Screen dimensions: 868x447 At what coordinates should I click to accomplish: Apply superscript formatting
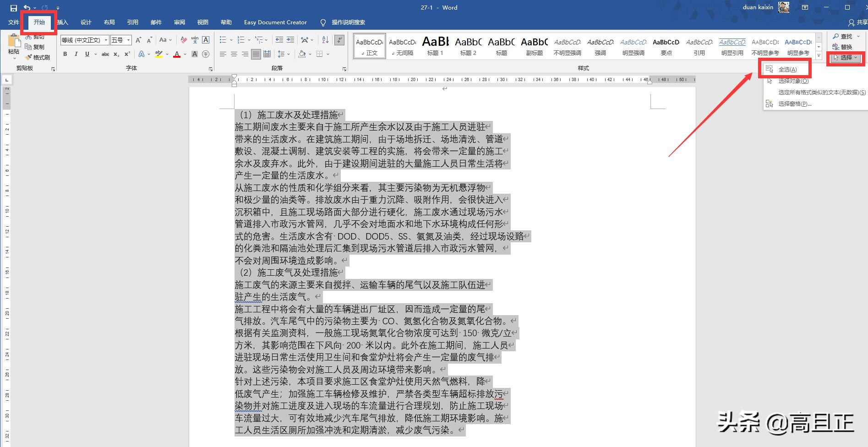click(126, 54)
